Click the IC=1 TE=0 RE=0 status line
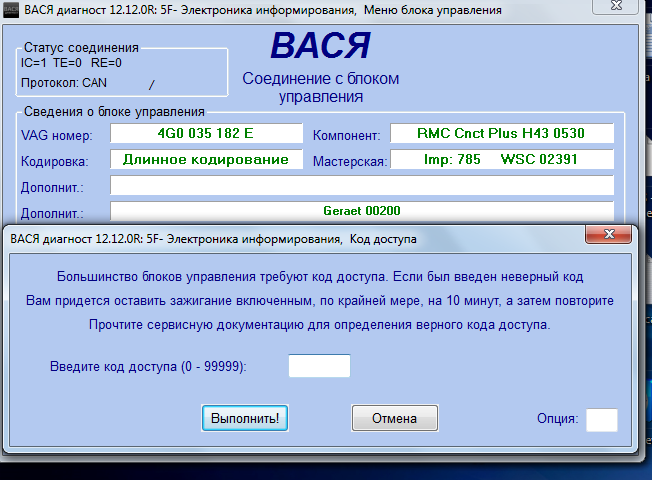Screen dimensions: 652x480 [71, 63]
